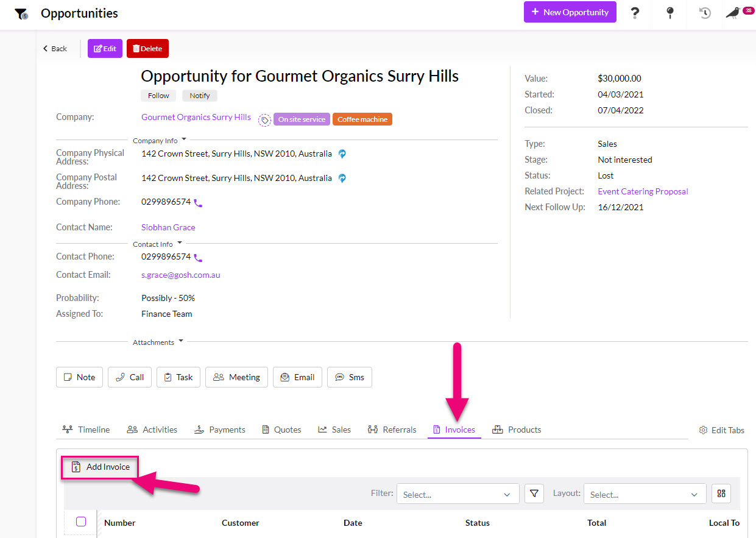Switch to the Quotes tab
The height and width of the screenshot is (538, 756).
281,430
